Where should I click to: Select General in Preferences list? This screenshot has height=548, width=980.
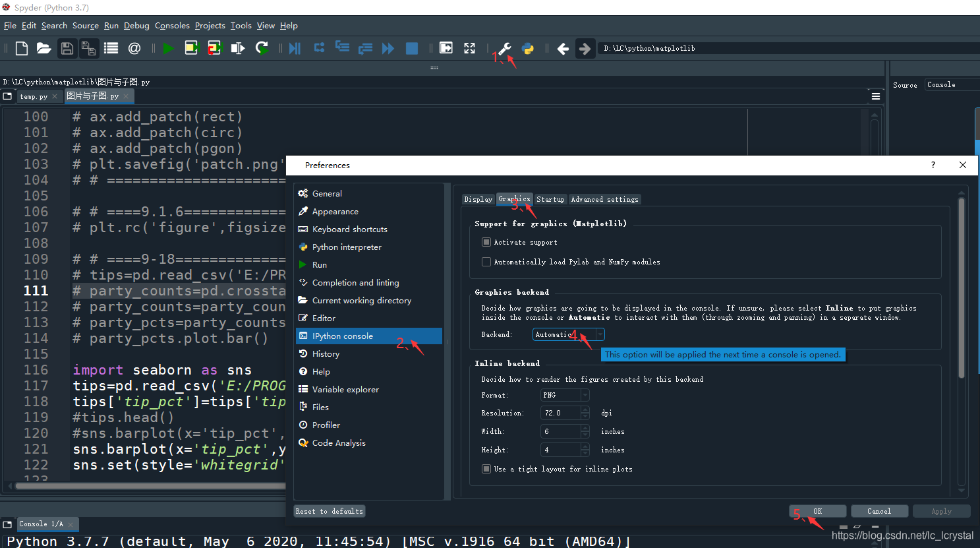368,193
